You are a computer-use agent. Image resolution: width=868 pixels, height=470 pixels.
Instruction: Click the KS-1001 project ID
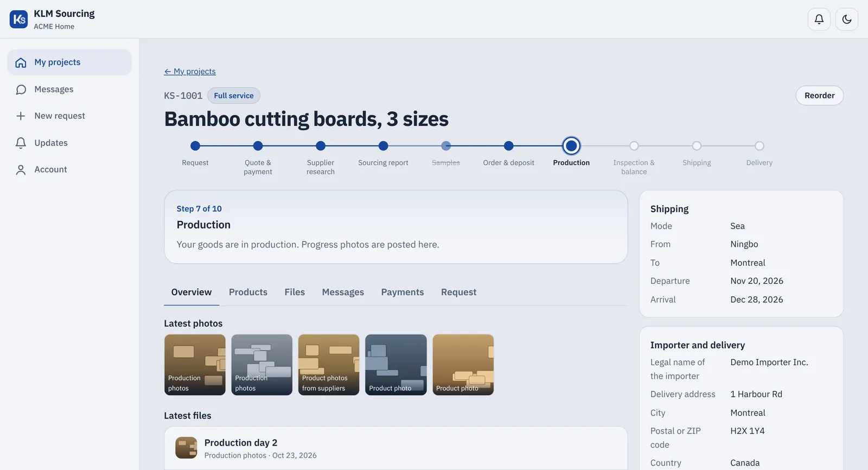(183, 96)
